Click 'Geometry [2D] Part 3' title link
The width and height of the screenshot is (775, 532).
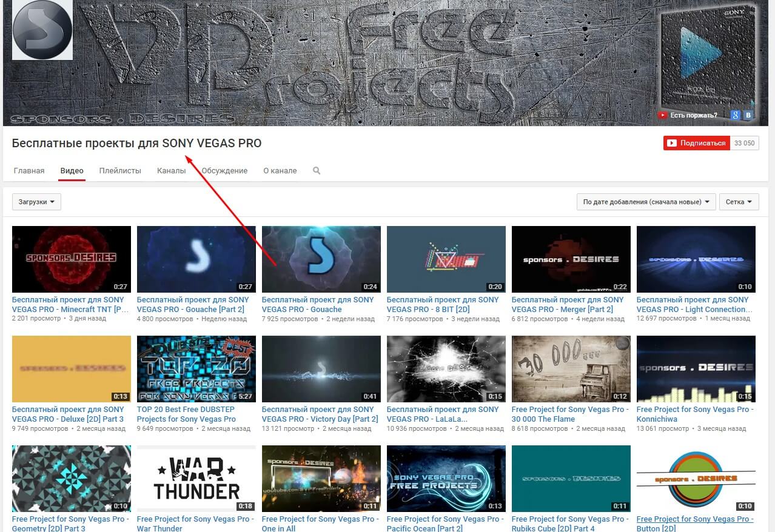coord(70,524)
